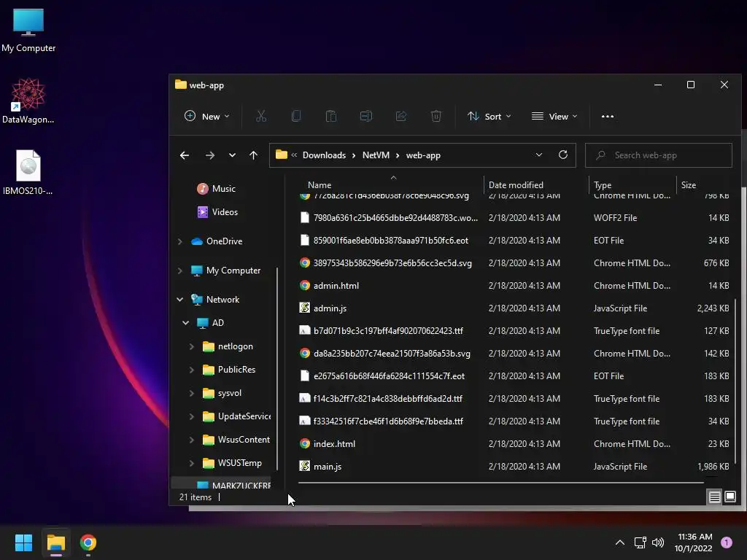Sort by the Size column header
This screenshot has height=560, width=747.
coord(688,184)
